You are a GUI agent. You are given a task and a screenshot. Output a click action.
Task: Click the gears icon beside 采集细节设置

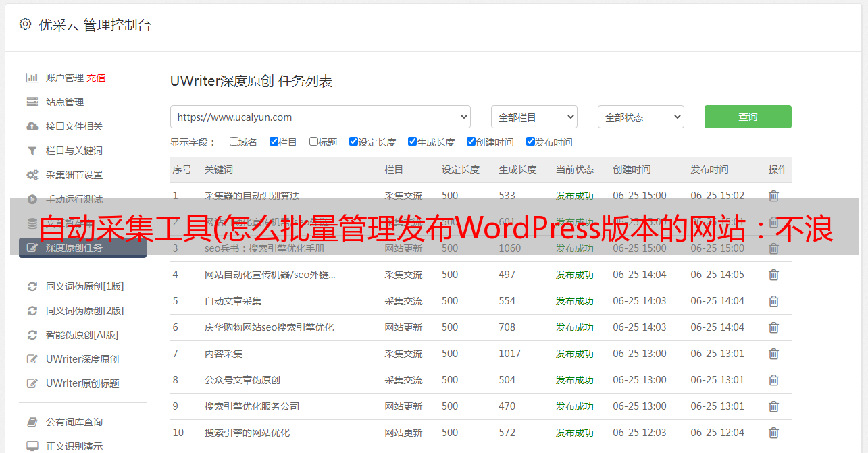32,175
